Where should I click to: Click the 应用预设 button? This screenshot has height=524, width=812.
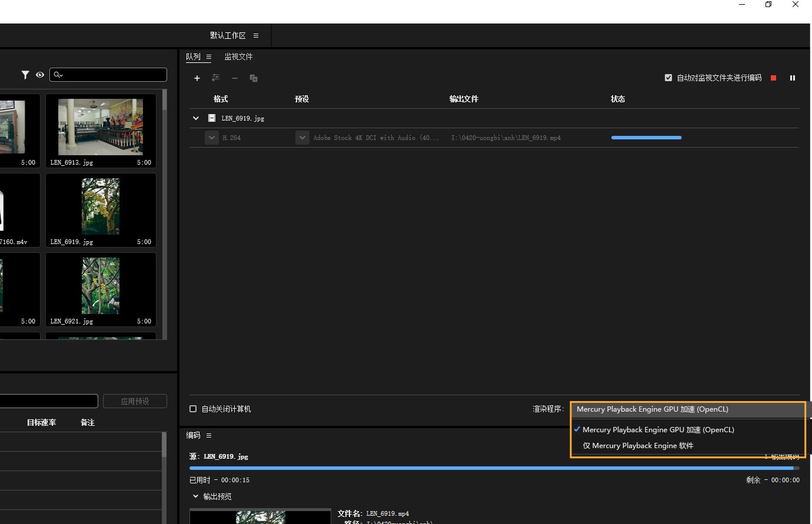135,400
